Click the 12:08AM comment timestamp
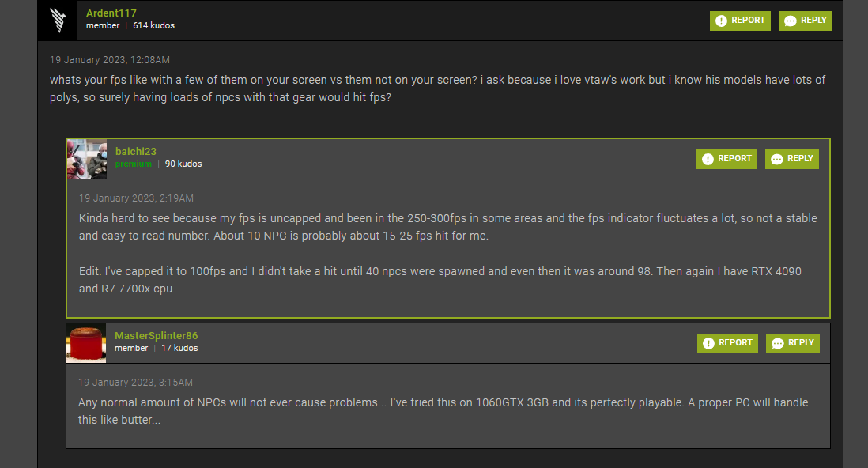 [x=110, y=60]
